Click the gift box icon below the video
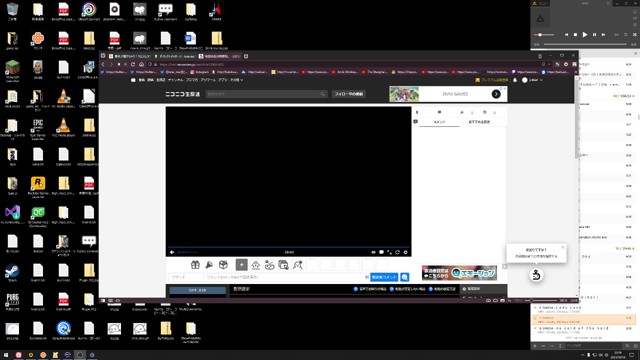This screenshot has width=640, height=360. pos(195,265)
